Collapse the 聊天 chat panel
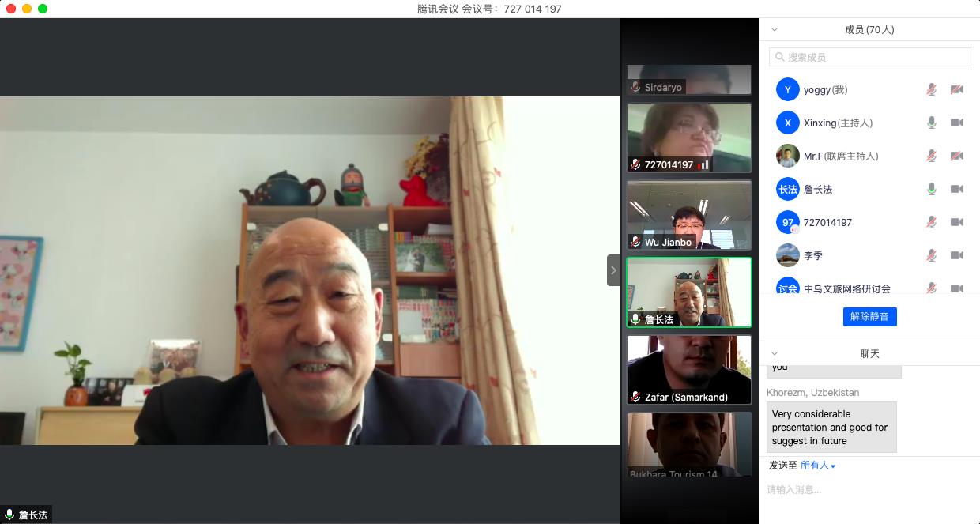The image size is (980, 524). pyautogui.click(x=775, y=354)
